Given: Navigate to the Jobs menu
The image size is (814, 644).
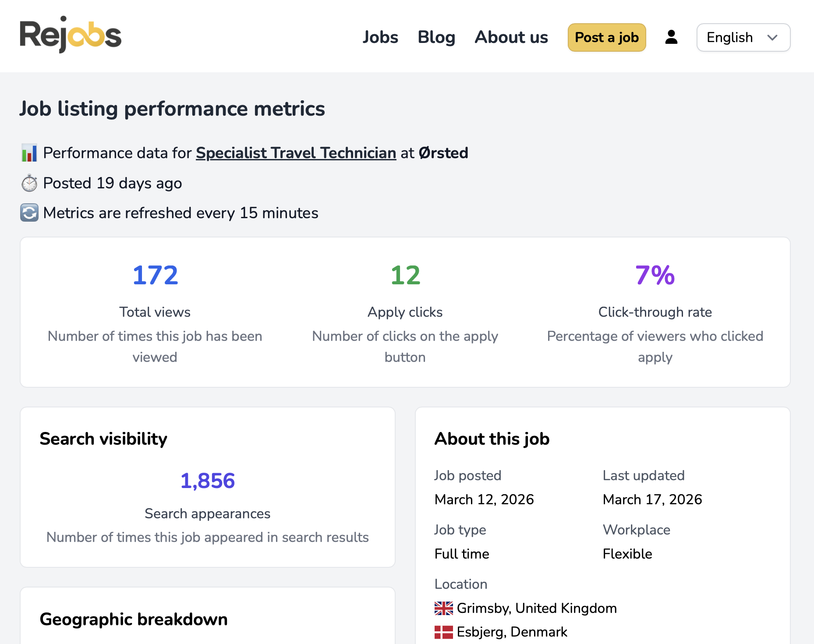Looking at the screenshot, I should [x=380, y=37].
